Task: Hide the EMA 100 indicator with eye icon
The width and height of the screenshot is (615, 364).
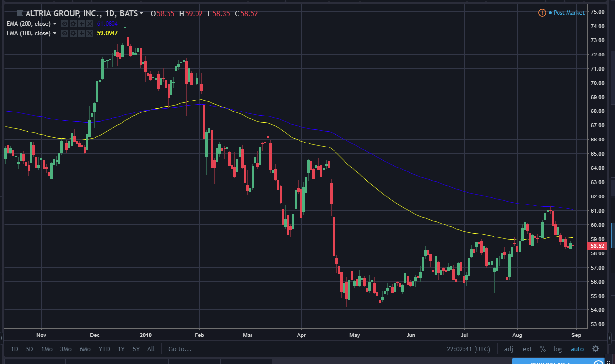Action: click(x=65, y=33)
